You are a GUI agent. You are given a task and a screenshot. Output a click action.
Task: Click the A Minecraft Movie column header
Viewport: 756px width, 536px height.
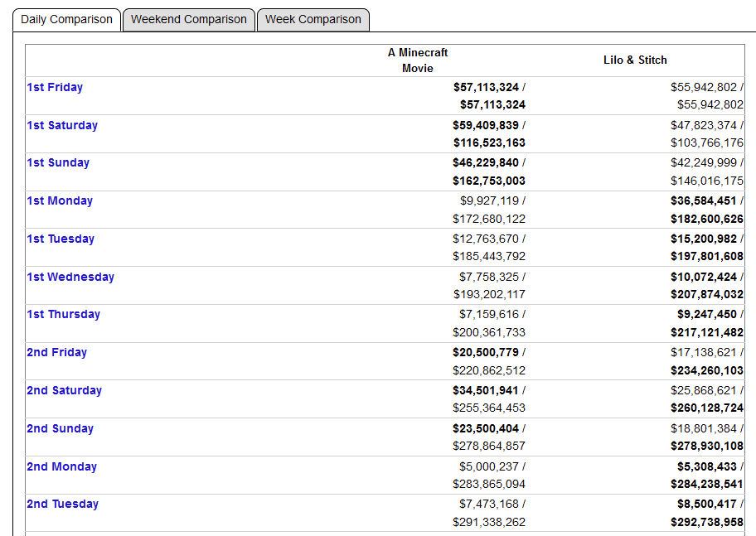(x=418, y=60)
